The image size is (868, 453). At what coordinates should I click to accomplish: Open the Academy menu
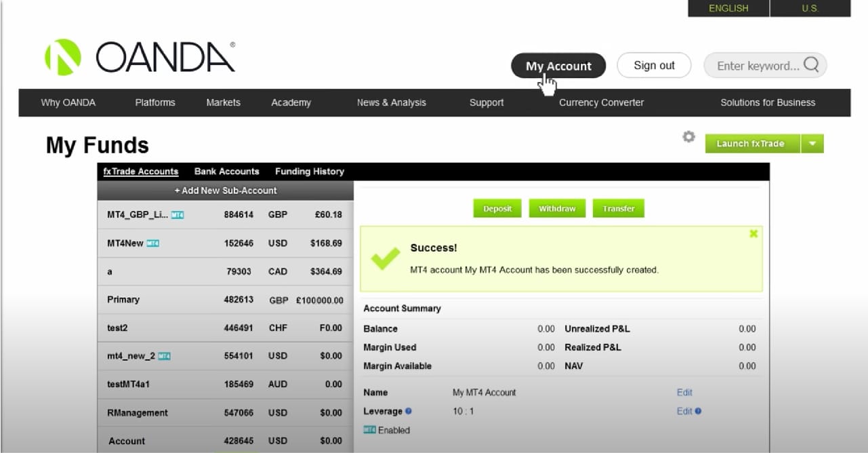tap(291, 102)
